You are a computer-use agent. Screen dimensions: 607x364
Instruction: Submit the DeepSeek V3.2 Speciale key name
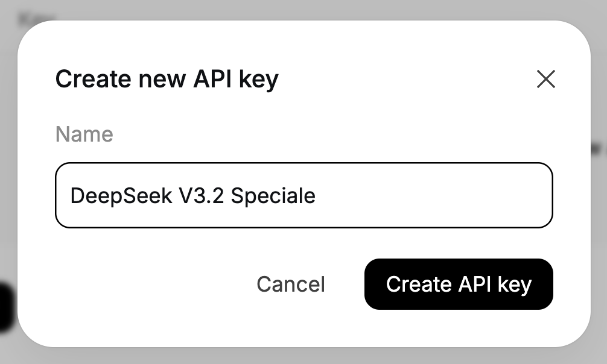(x=459, y=284)
